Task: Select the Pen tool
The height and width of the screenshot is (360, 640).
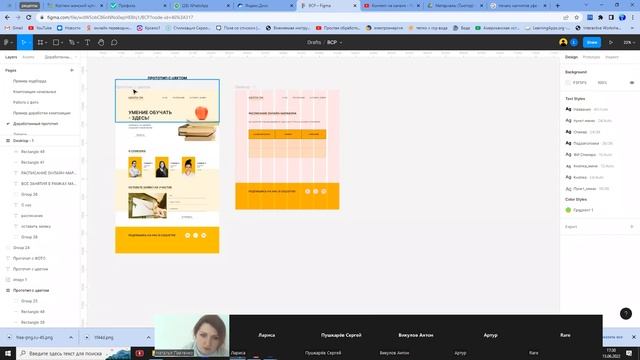Action: (x=71, y=42)
